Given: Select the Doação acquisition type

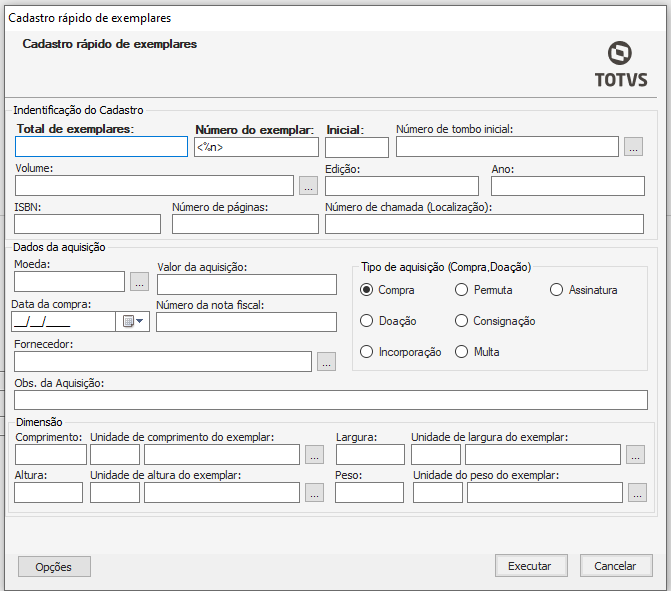Looking at the screenshot, I should [367, 321].
